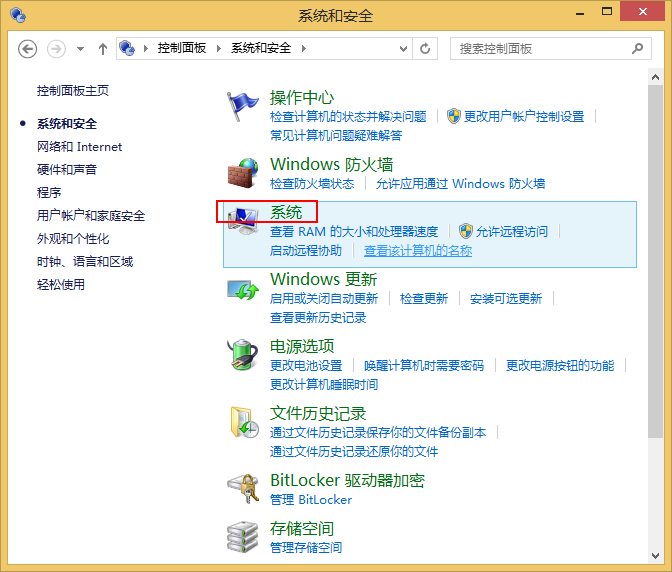The width and height of the screenshot is (672, 572).
Task: Click 更改计算机睡眠时间 link
Action: (x=324, y=384)
